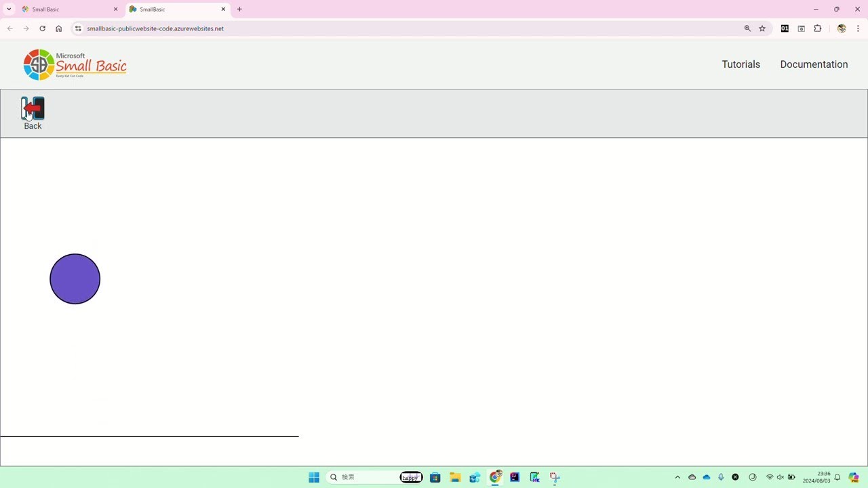The width and height of the screenshot is (868, 488).
Task: Open the Documentation link
Action: 814,64
